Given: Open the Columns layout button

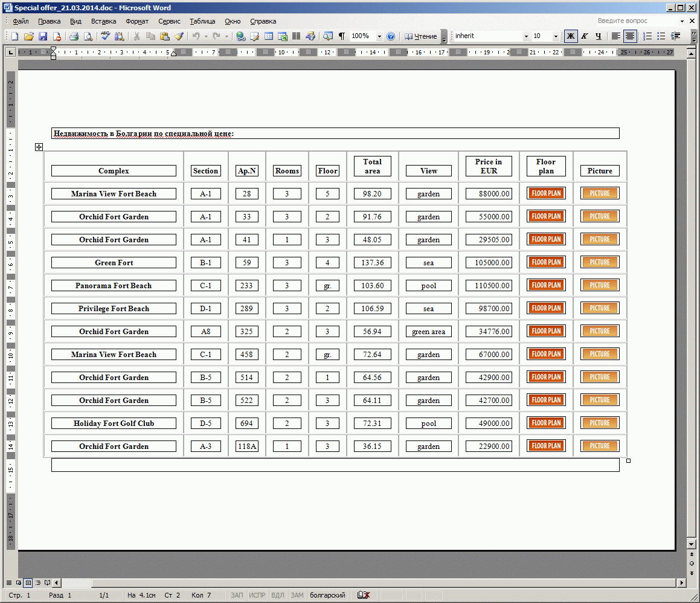Looking at the screenshot, I should [x=296, y=36].
